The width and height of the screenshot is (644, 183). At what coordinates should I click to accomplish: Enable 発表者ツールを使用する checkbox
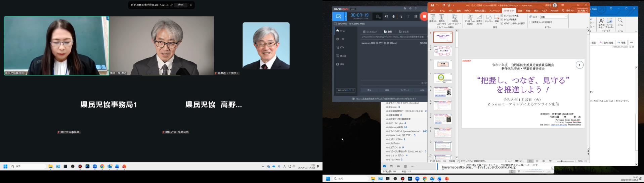tap(530, 22)
